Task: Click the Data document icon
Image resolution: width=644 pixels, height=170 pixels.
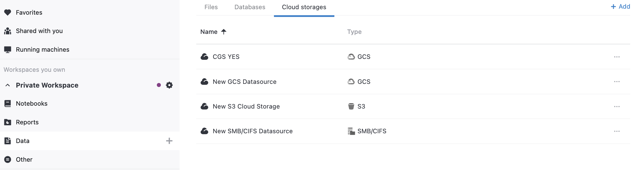Action: 7,141
